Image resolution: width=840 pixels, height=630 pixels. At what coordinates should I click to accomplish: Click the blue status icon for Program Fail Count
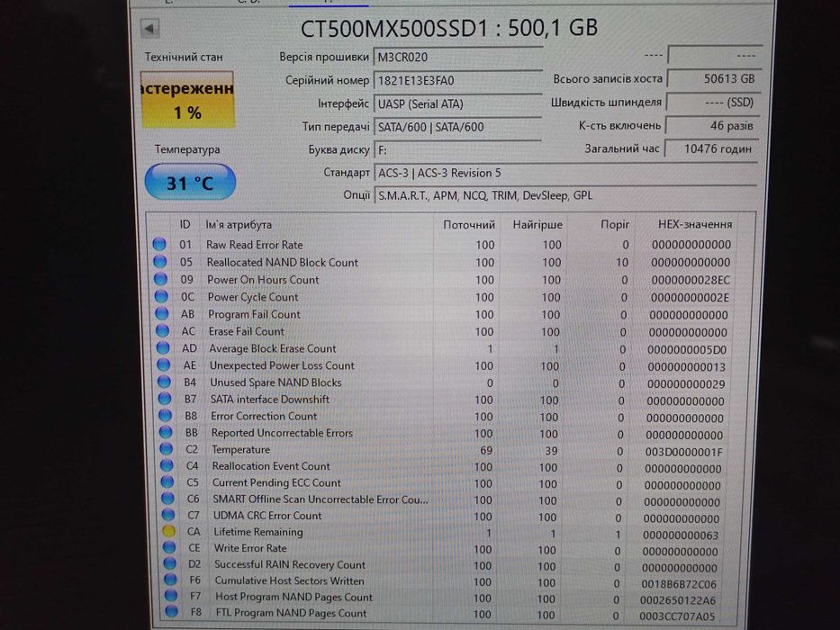pyautogui.click(x=162, y=313)
